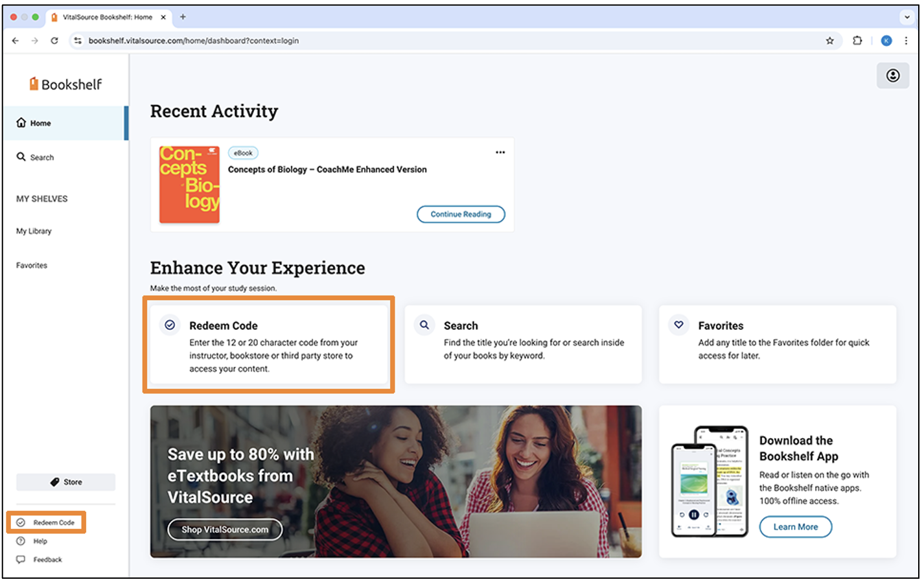The height and width of the screenshot is (582, 924).
Task: Go to My Library shelf
Action: tap(34, 231)
